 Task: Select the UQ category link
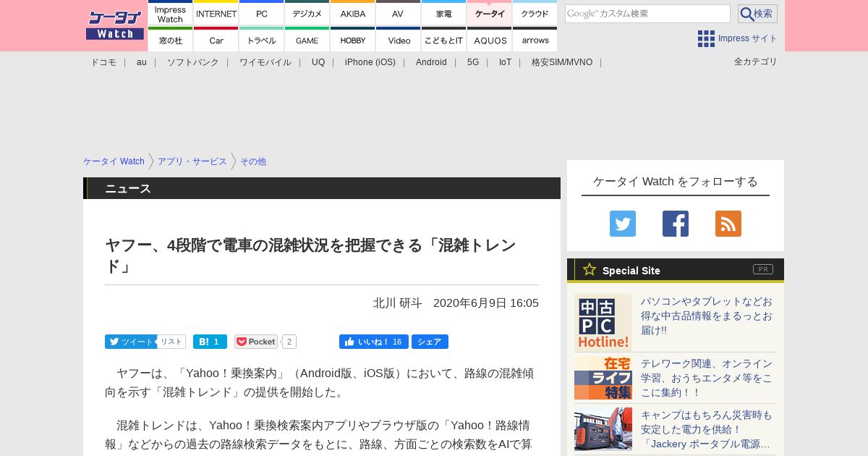pos(318,62)
